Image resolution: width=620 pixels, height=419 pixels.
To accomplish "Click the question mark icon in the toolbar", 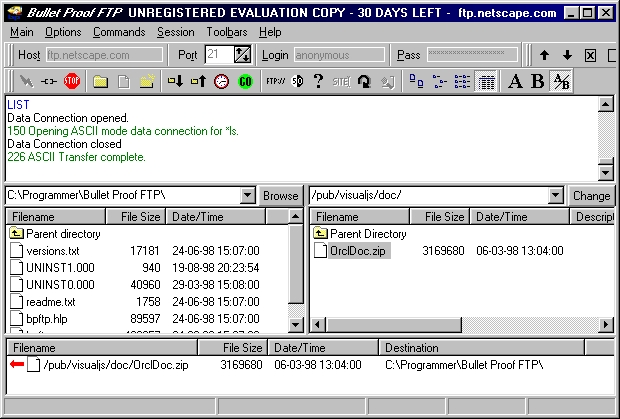I will tap(318, 81).
